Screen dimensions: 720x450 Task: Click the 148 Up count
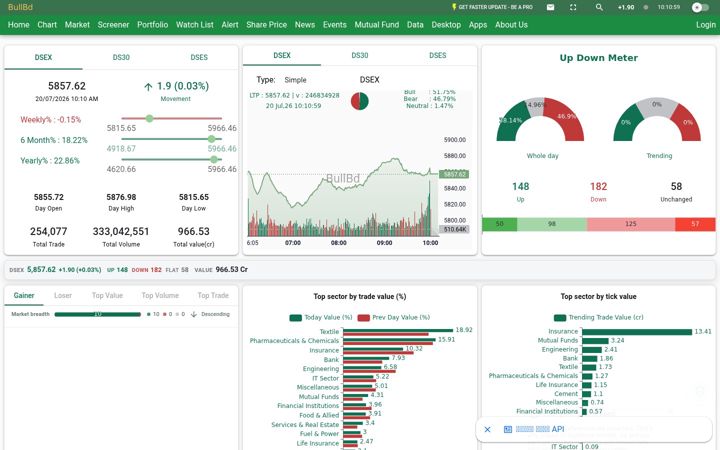point(520,186)
